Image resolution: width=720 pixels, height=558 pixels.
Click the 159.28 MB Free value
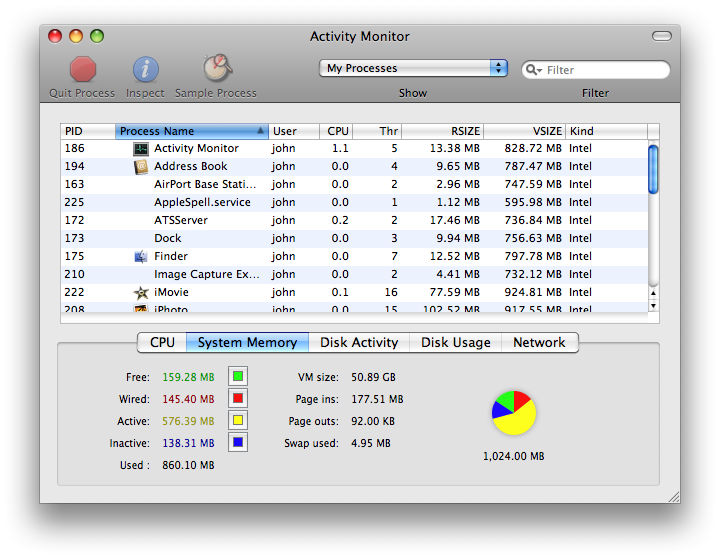[x=188, y=378]
